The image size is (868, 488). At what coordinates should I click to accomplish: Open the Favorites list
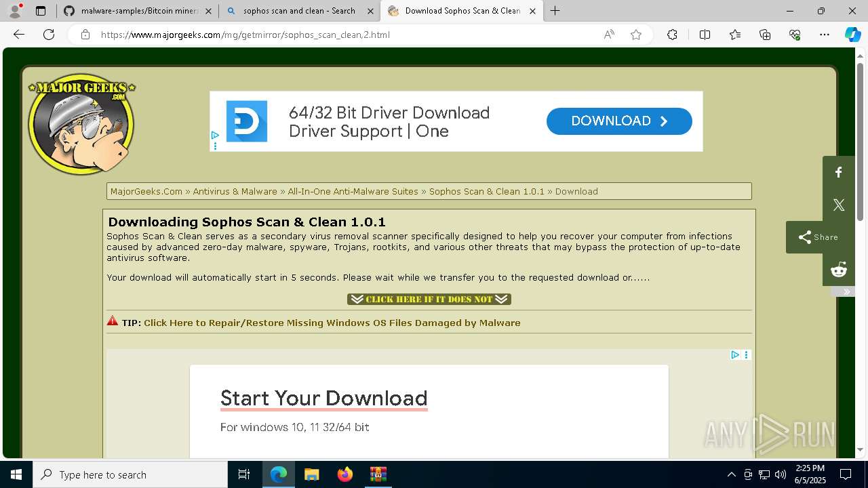click(x=735, y=35)
